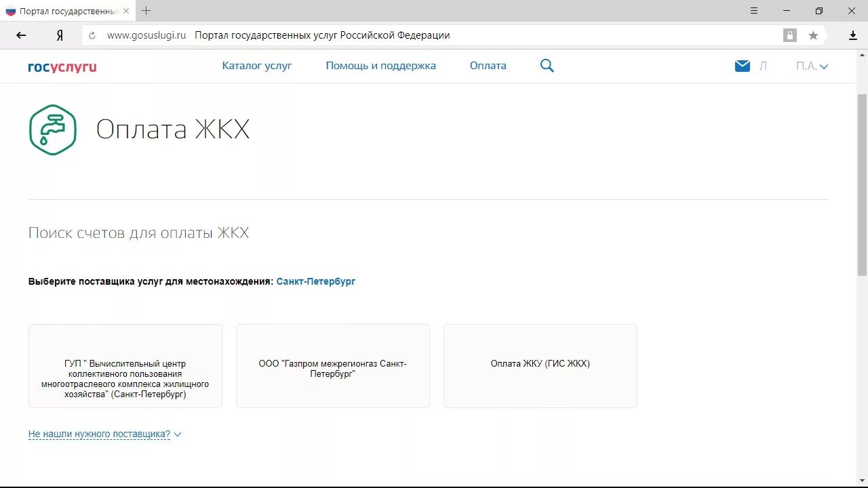Viewport: 868px width, 488px height.
Task: Restore down the browser window
Action: [x=819, y=11]
